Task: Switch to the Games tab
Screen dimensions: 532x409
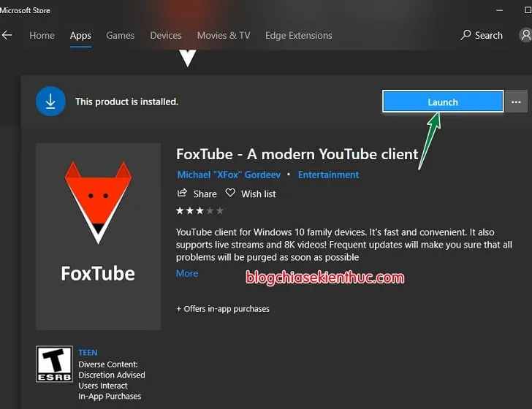Action: click(x=120, y=35)
